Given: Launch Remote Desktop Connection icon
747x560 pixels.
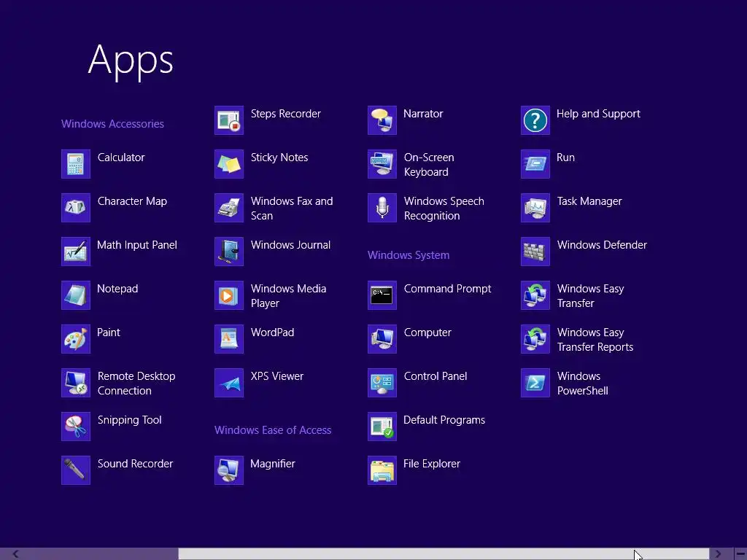Looking at the screenshot, I should [76, 384].
